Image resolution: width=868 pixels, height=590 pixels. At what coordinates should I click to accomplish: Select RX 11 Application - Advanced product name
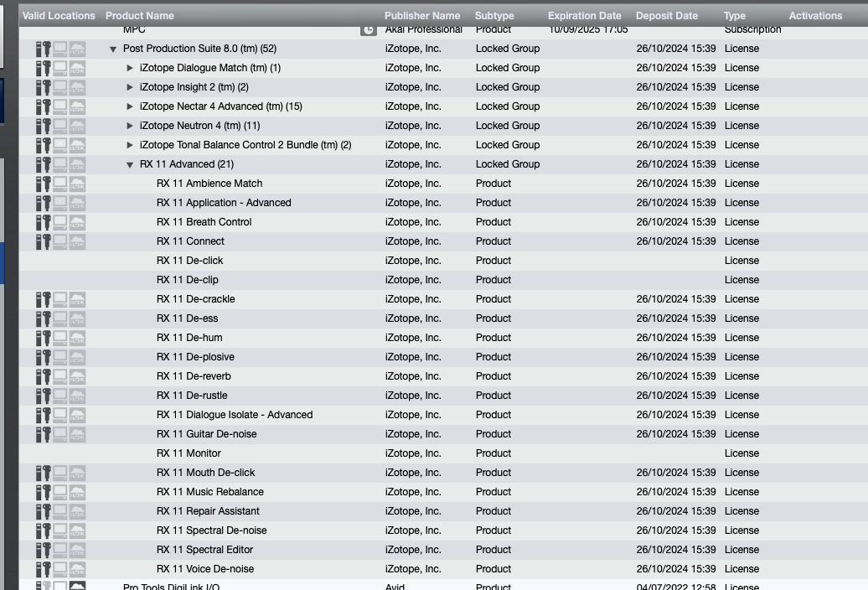(224, 203)
